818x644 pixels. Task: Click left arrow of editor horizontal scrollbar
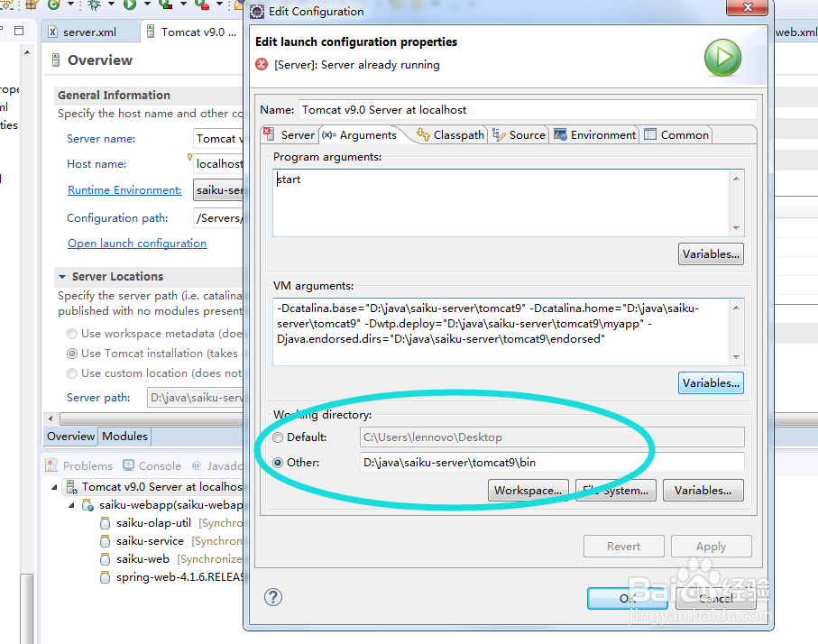coord(51,419)
